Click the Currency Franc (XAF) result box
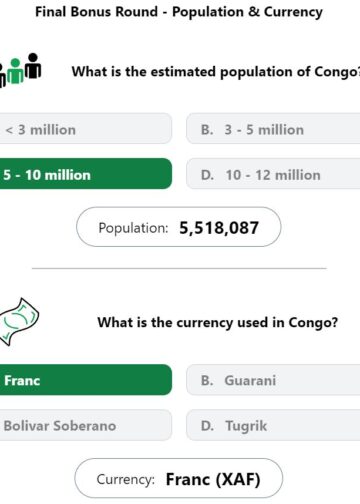Screen dimensions: 360x504 [179, 478]
